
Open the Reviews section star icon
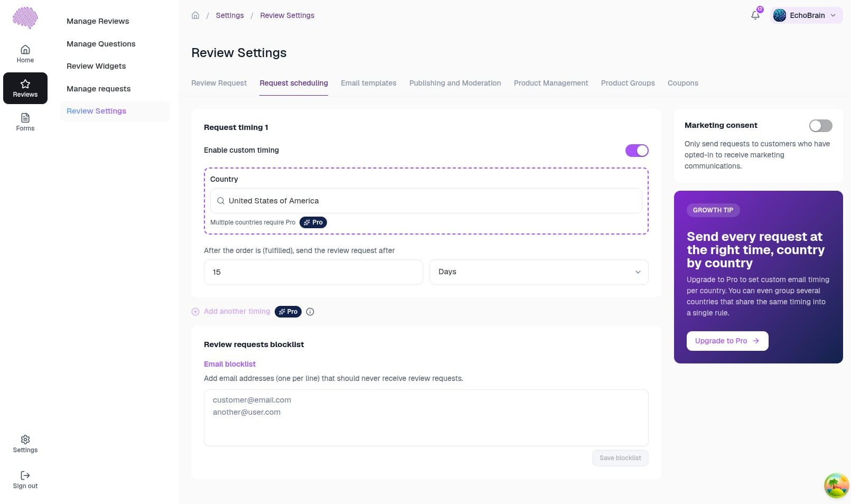(x=25, y=84)
